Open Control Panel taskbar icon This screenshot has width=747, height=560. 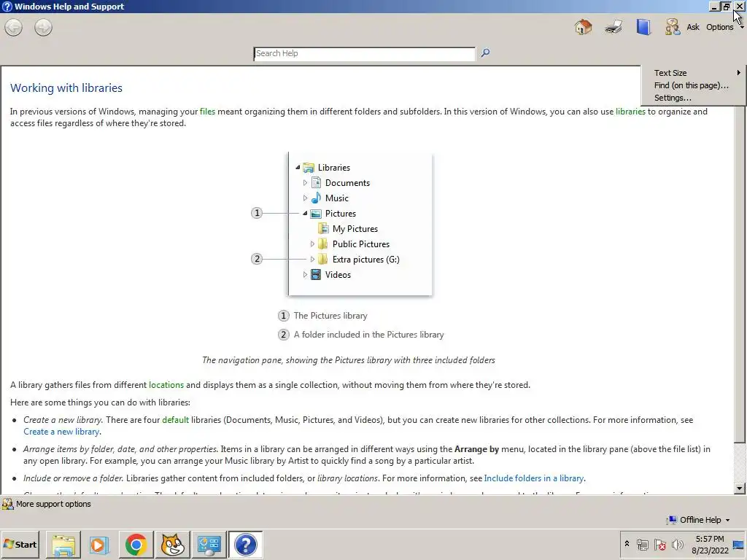tap(209, 544)
